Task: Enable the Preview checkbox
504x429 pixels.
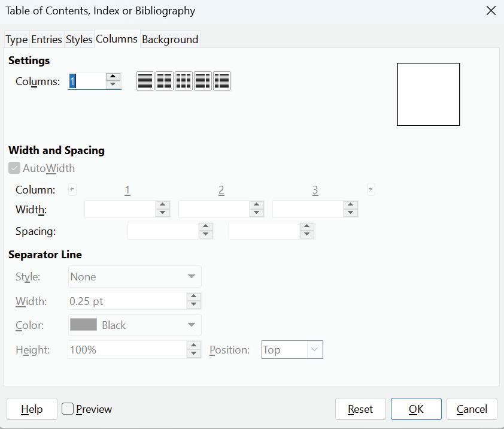Action: pyautogui.click(x=68, y=409)
